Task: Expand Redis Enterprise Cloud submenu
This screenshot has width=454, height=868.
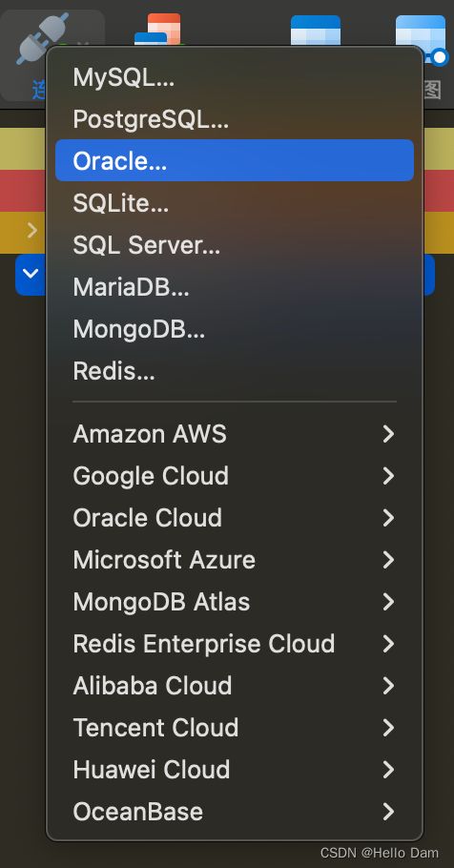Action: pyautogui.click(x=235, y=644)
